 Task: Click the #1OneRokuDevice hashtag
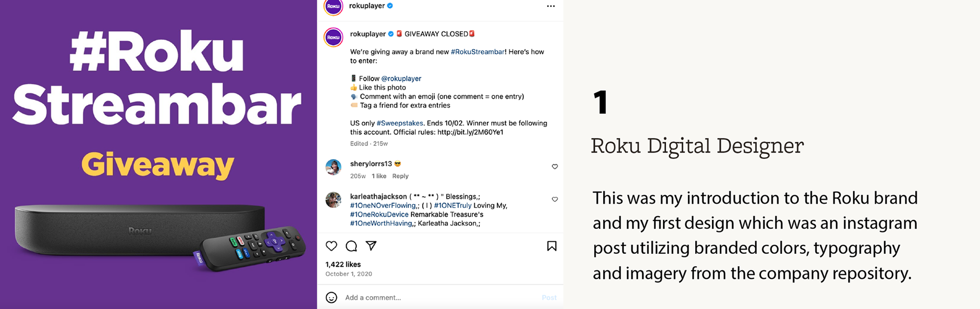tap(379, 215)
